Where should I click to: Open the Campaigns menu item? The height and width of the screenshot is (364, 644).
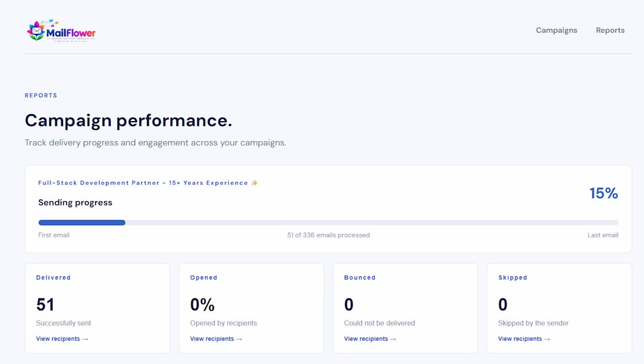click(557, 30)
